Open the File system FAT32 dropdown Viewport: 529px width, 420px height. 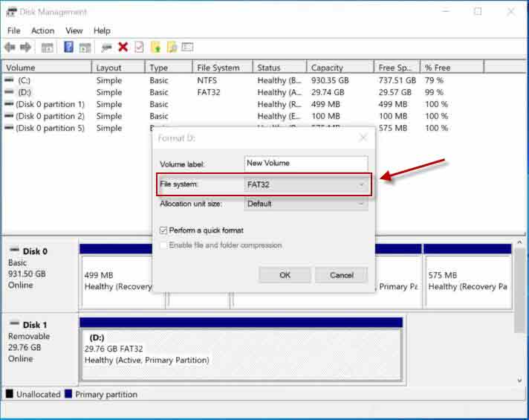click(305, 184)
